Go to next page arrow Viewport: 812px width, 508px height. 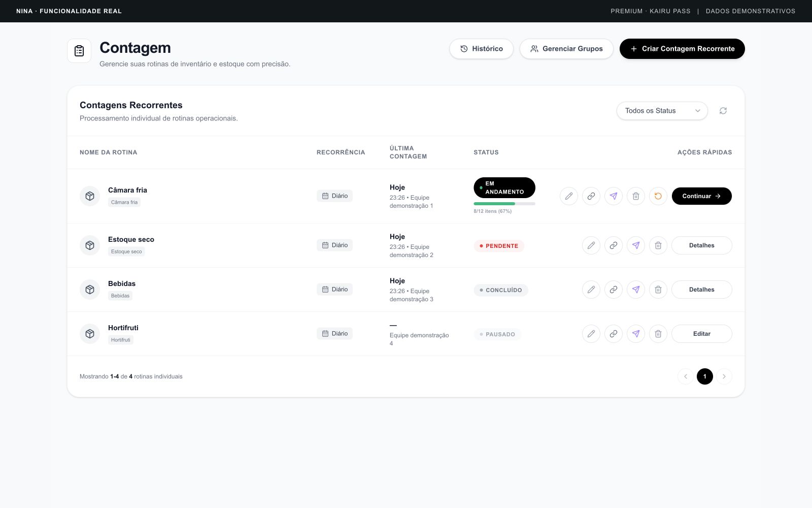724,376
